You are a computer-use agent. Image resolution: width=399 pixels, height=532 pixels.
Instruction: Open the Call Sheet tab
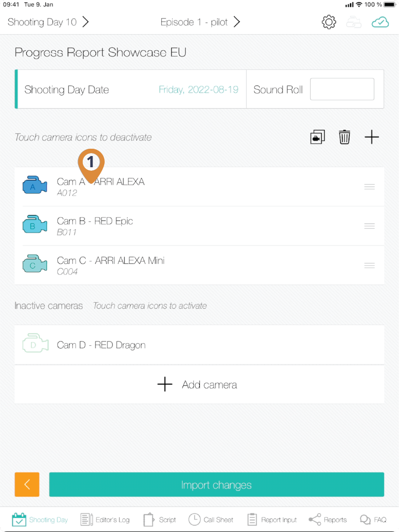tap(211, 519)
